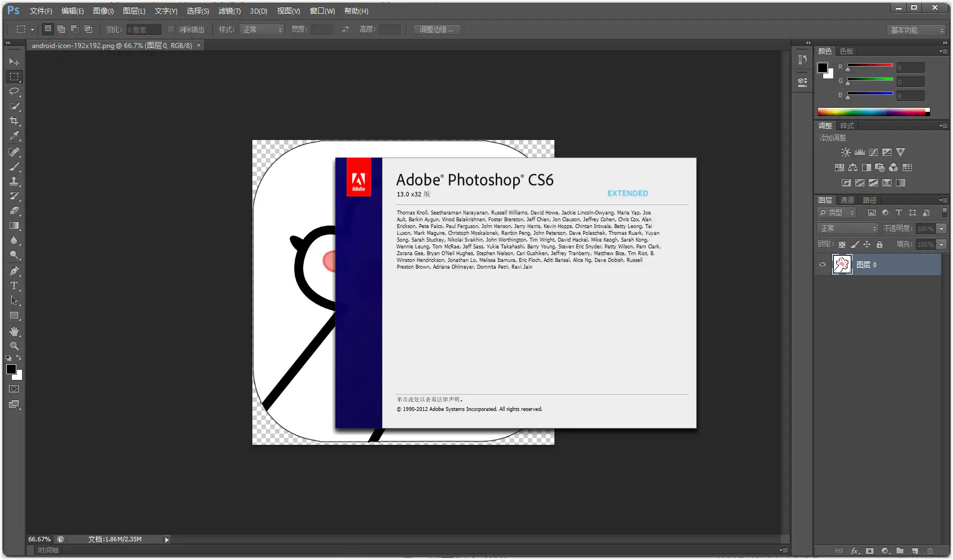Click the 调整边缘 button

click(x=436, y=29)
